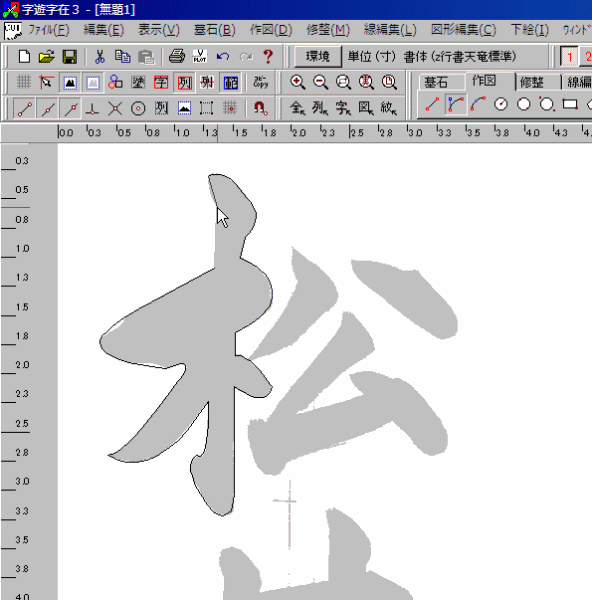Open the printer icon in toolbar
This screenshot has height=600, width=592.
tap(177, 57)
